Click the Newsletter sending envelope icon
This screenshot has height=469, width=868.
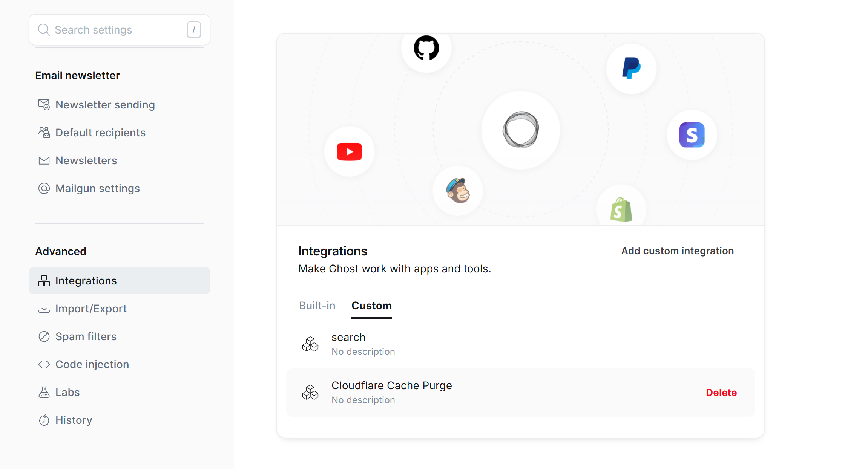[44, 105]
